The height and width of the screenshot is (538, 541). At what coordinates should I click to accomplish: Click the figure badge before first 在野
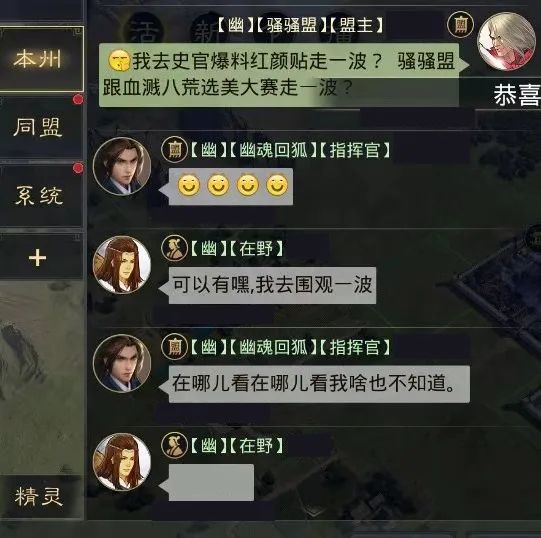tap(174, 248)
